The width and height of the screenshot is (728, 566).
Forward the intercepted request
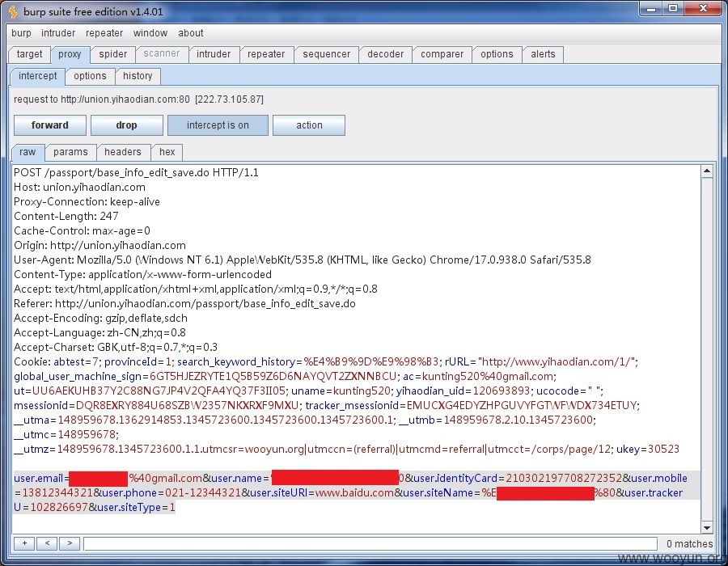click(x=49, y=125)
